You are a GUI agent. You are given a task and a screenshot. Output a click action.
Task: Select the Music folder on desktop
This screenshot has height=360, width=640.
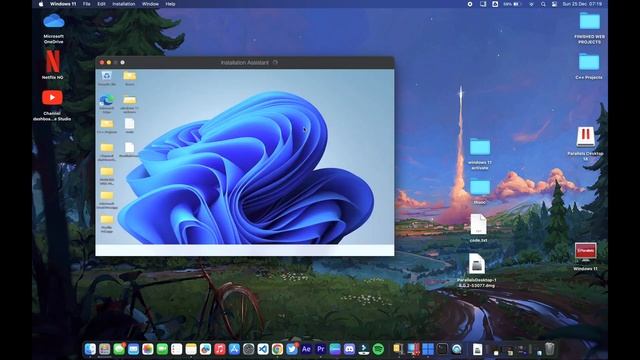[x=480, y=192]
